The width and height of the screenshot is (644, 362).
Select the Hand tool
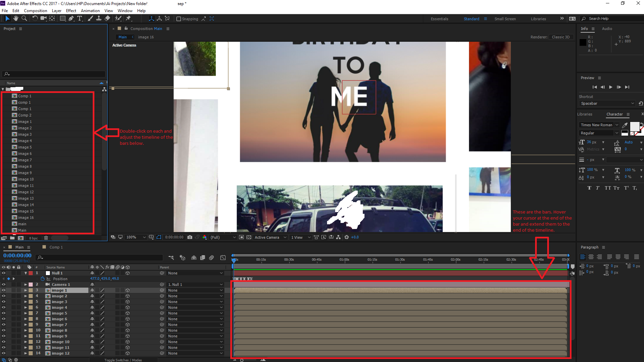click(16, 19)
